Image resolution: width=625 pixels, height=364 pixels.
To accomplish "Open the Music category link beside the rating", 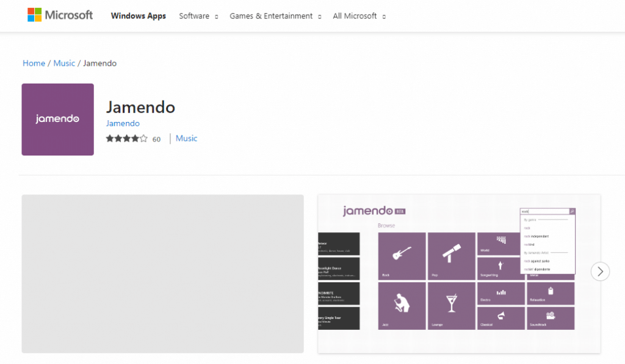I will click(x=187, y=138).
